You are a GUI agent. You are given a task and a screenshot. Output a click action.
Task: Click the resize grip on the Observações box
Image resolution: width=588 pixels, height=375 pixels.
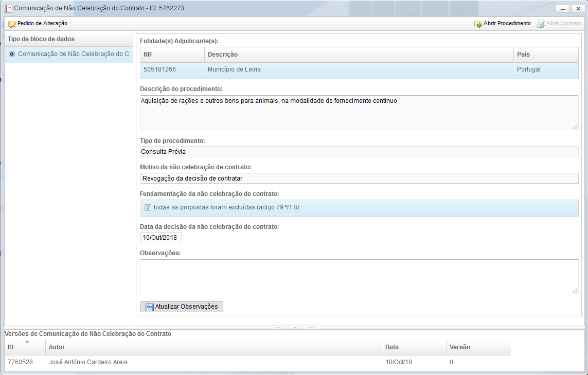tap(575, 291)
